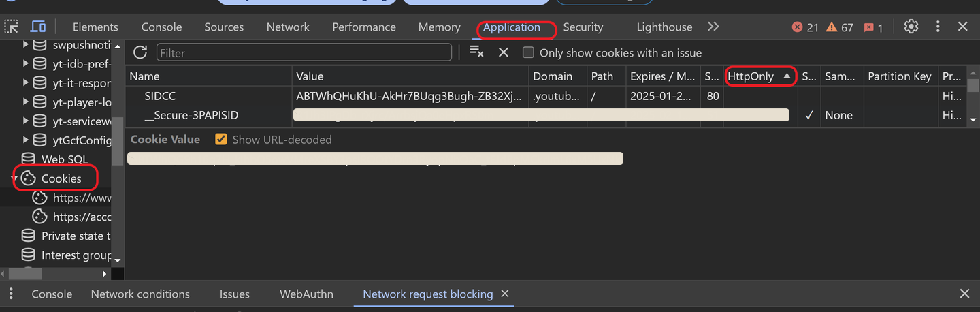Viewport: 980px width, 312px height.
Task: Click the inspect element selector icon
Action: click(x=12, y=27)
